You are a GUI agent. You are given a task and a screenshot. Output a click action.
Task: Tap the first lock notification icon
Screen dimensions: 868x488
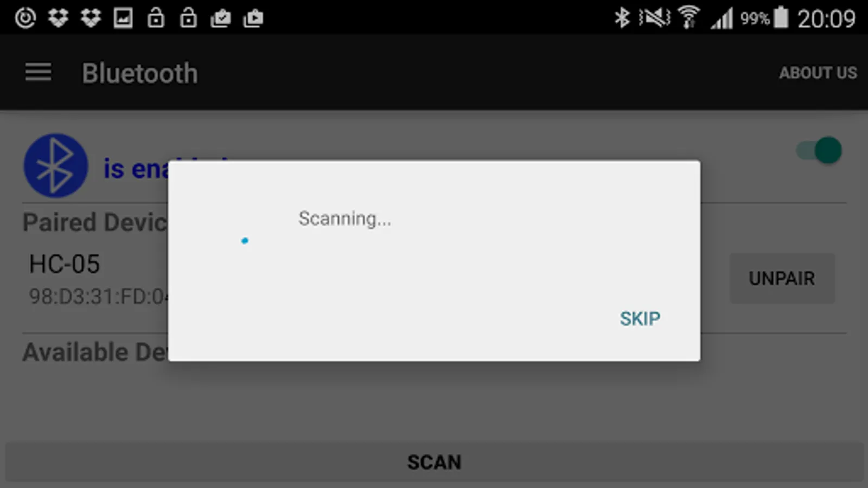[156, 18]
